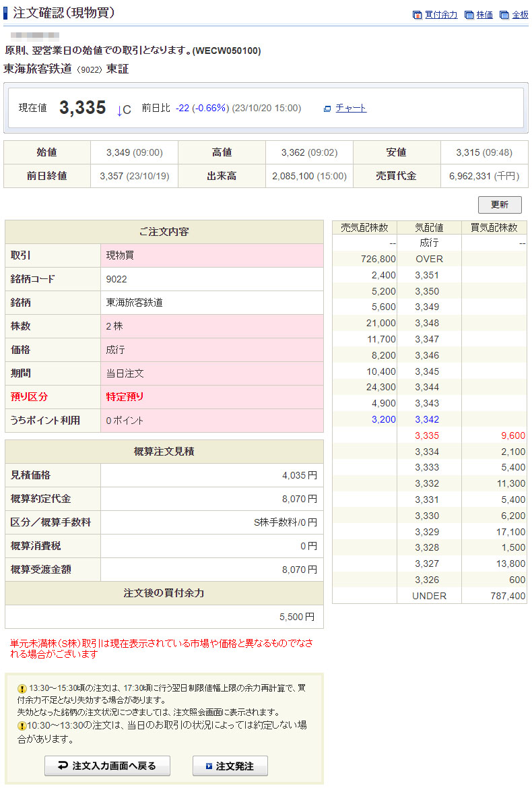Select the red 3,335 bid price
The width and height of the screenshot is (532, 792).
click(x=427, y=436)
